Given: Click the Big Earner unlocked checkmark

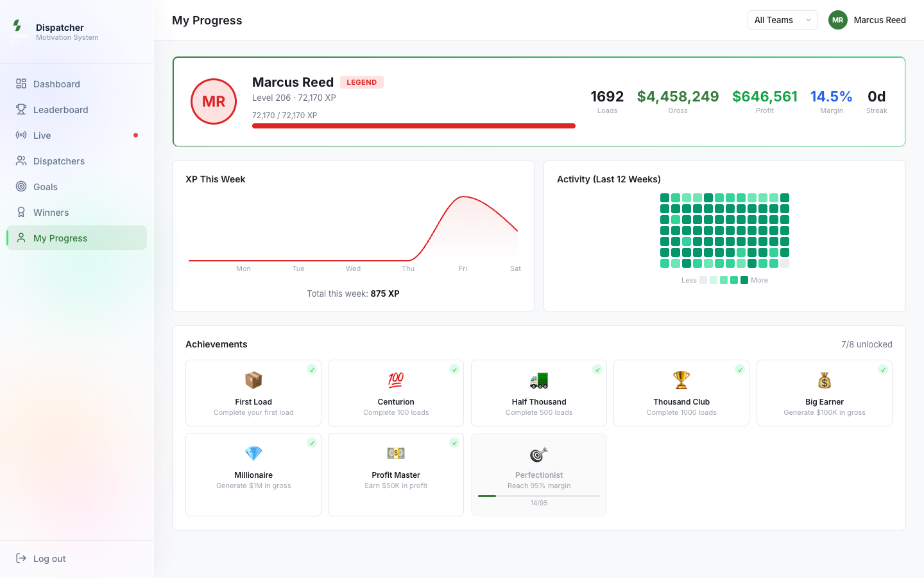Looking at the screenshot, I should click(883, 369).
